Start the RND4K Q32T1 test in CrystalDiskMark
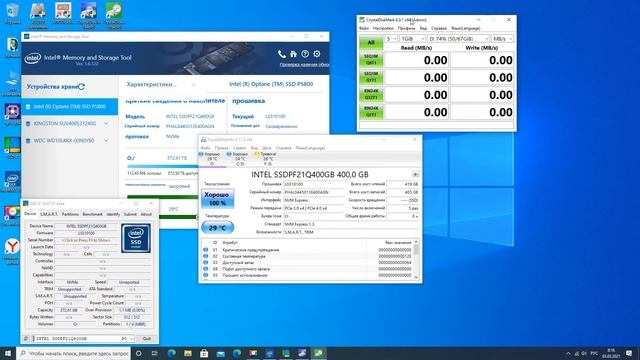Screen dimensions: 640x360 (x=371, y=95)
